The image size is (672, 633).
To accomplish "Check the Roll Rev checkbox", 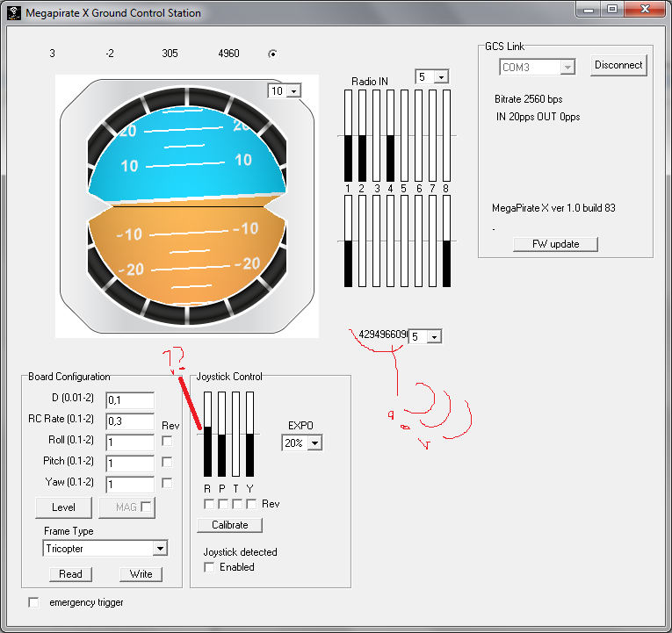I will [167, 441].
